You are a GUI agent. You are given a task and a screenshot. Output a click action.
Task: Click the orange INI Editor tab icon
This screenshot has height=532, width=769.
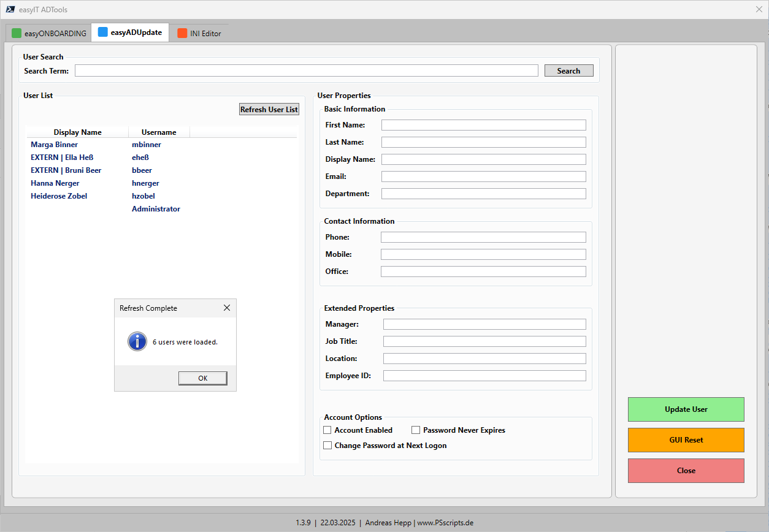[182, 32]
